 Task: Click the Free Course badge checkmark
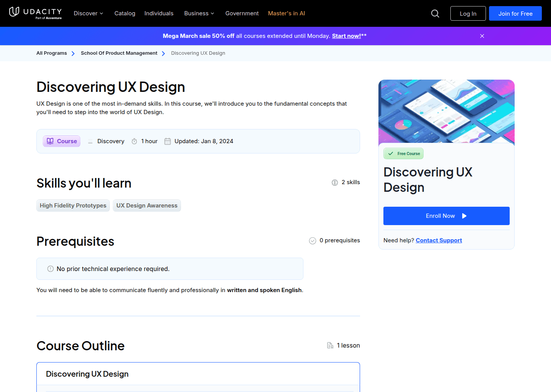pyautogui.click(x=391, y=154)
